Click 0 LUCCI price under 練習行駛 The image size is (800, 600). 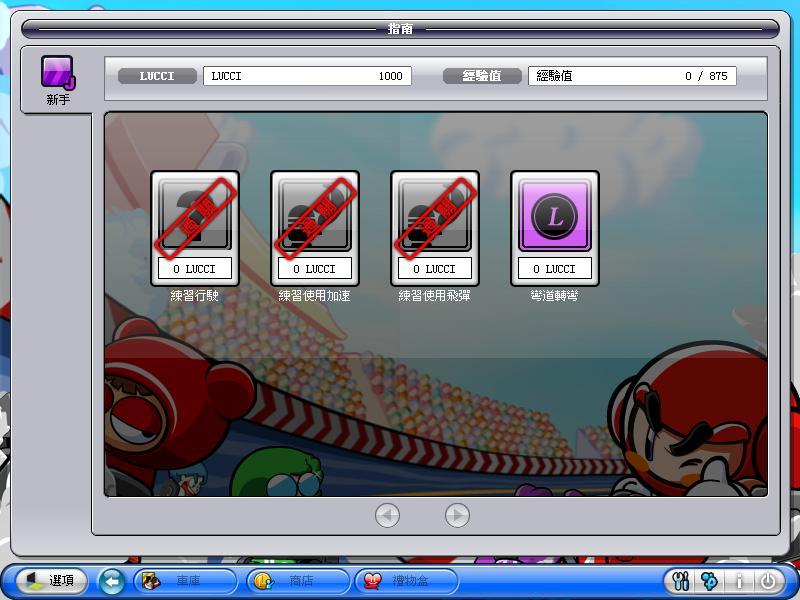(x=195, y=268)
